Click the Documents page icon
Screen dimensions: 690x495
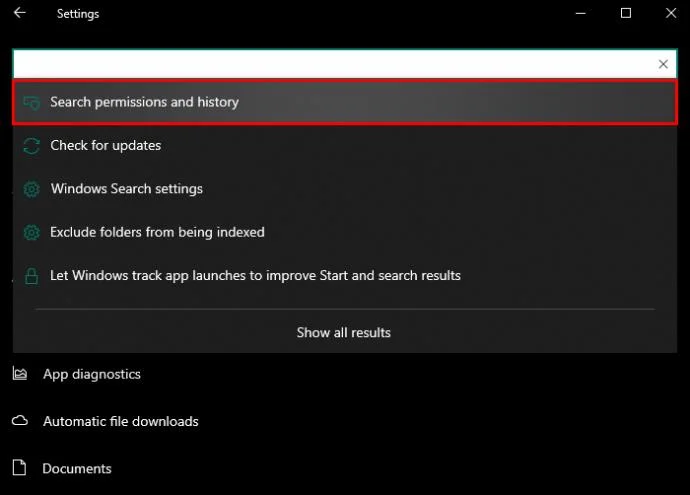[19, 467]
